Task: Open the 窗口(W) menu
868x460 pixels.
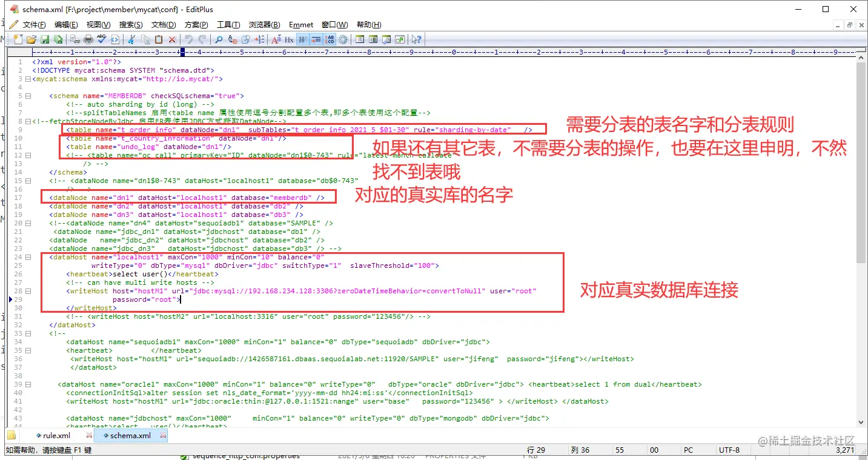Action: pyautogui.click(x=335, y=25)
